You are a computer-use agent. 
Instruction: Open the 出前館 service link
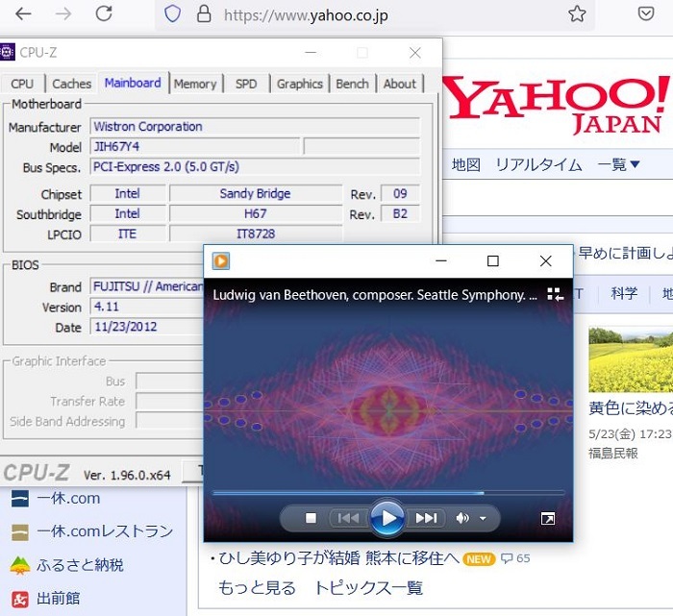click(58, 599)
